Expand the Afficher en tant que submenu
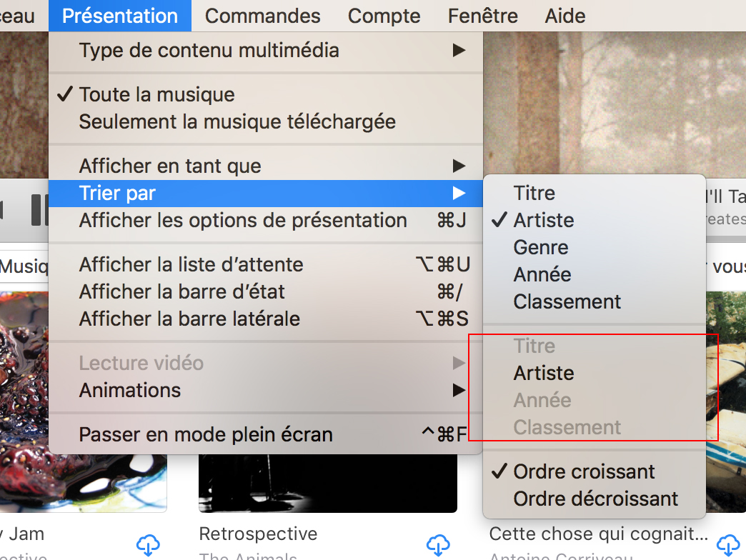 point(266,166)
